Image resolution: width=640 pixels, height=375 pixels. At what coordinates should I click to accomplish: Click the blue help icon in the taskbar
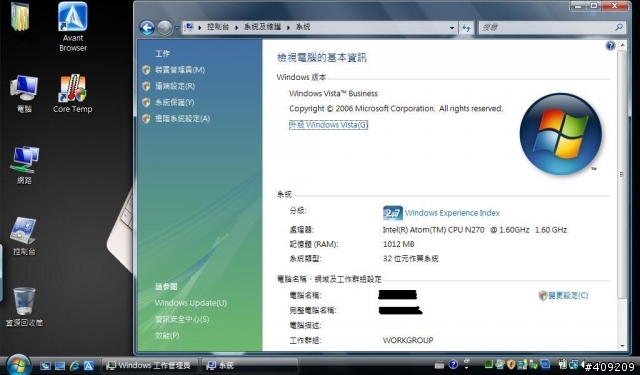[453, 364]
